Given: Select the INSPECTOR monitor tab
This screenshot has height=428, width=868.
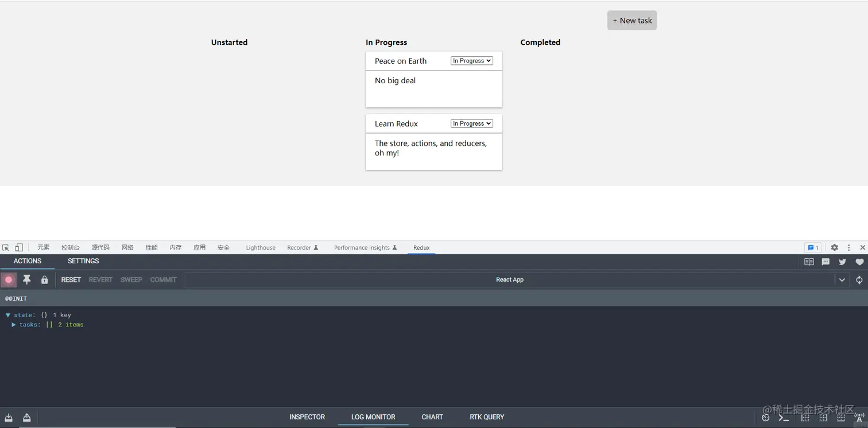Looking at the screenshot, I should point(307,417).
